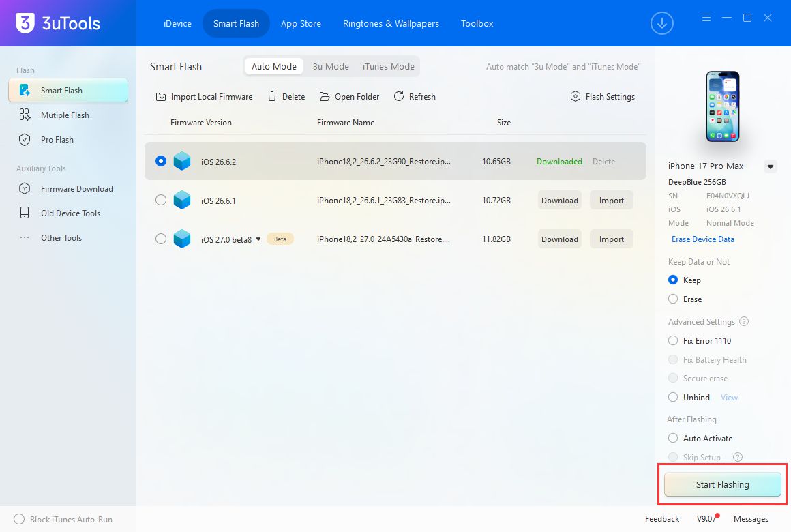
Task: Click the Firmware Name column header
Action: (x=346, y=123)
